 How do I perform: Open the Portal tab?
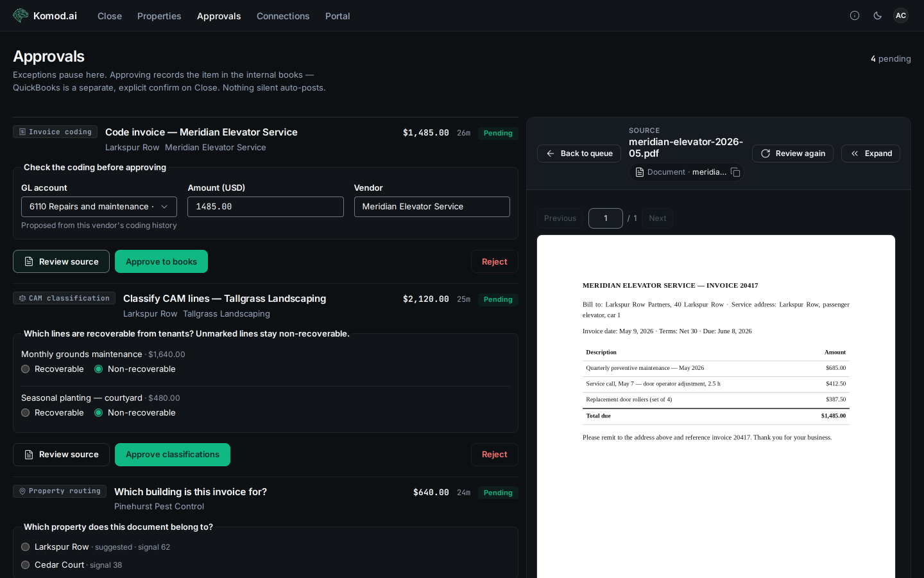click(x=338, y=16)
